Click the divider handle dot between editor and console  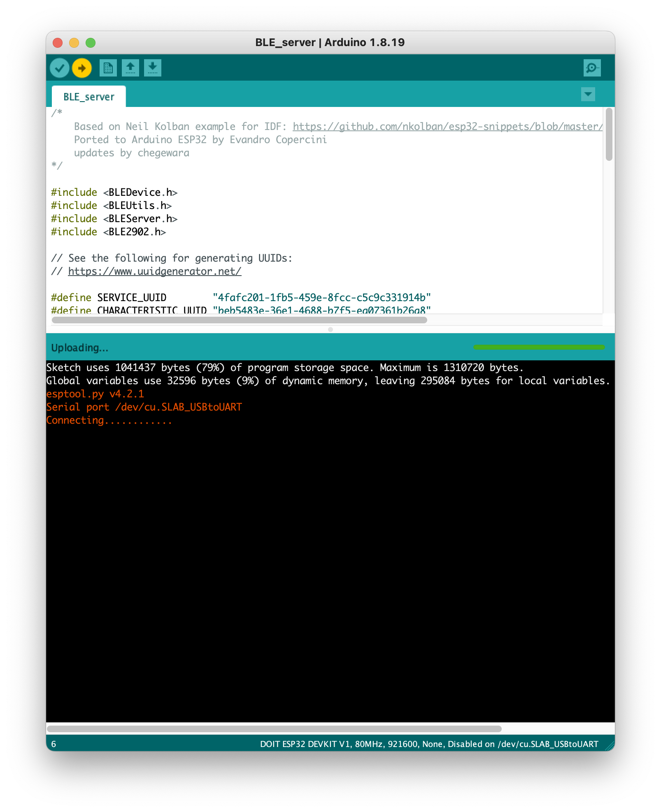(x=330, y=329)
